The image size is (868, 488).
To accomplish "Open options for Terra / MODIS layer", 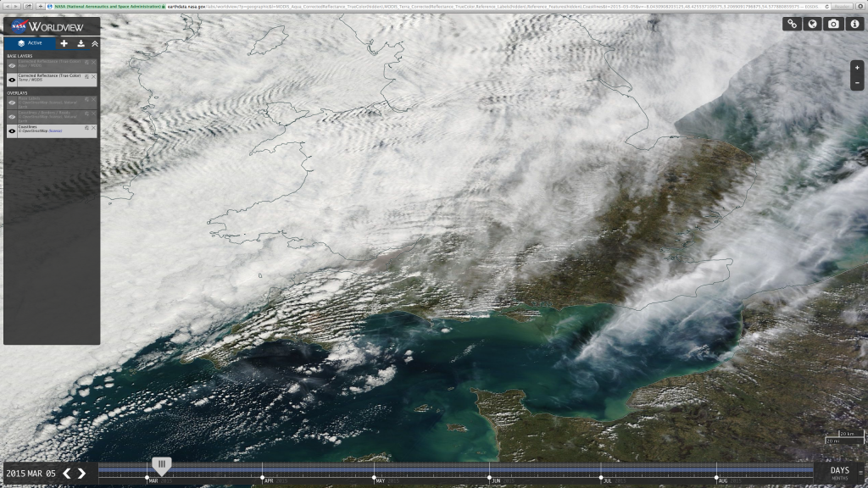I will (87, 76).
